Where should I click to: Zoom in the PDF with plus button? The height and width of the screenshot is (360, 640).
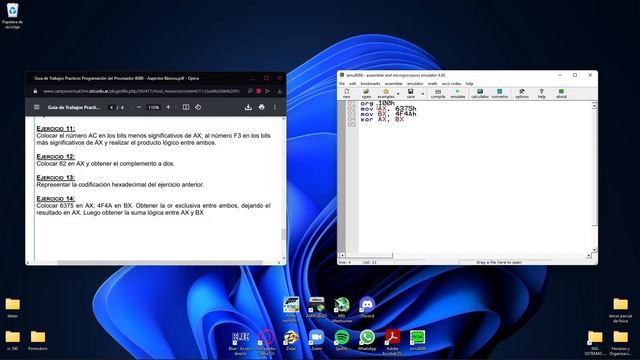point(168,107)
